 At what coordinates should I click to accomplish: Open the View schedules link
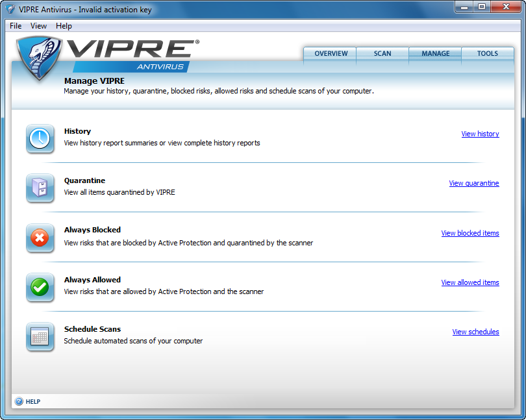click(476, 332)
